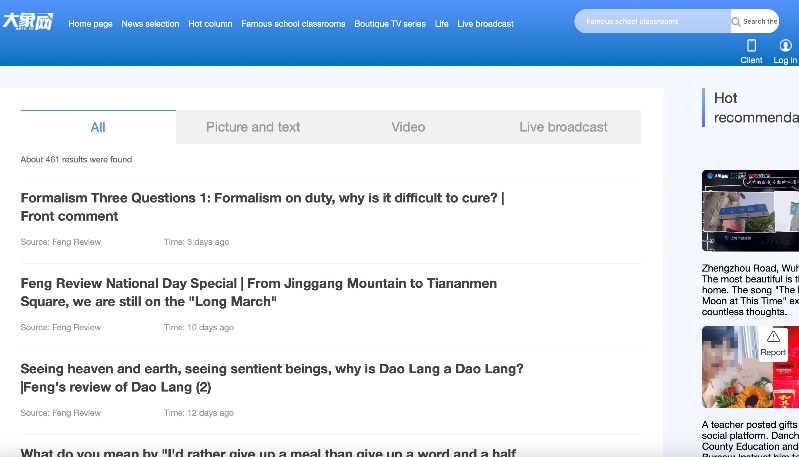Click About 461 results were found text
Viewport: 799px width, 457px height.
tap(76, 159)
